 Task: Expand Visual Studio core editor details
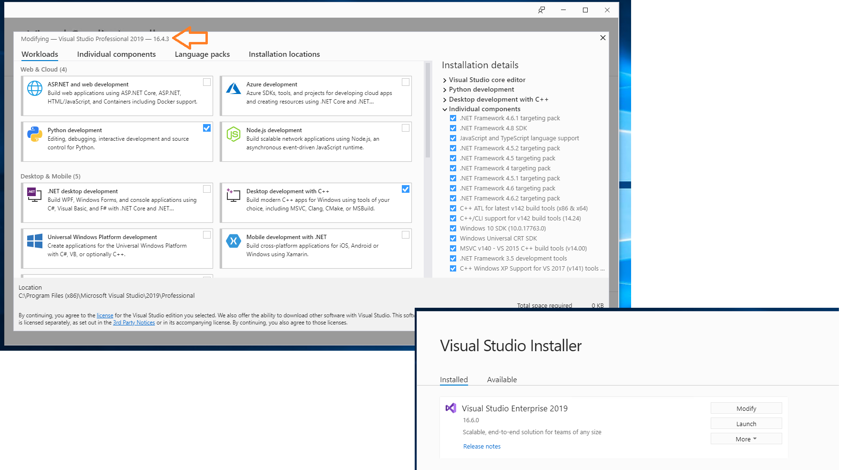pos(445,80)
